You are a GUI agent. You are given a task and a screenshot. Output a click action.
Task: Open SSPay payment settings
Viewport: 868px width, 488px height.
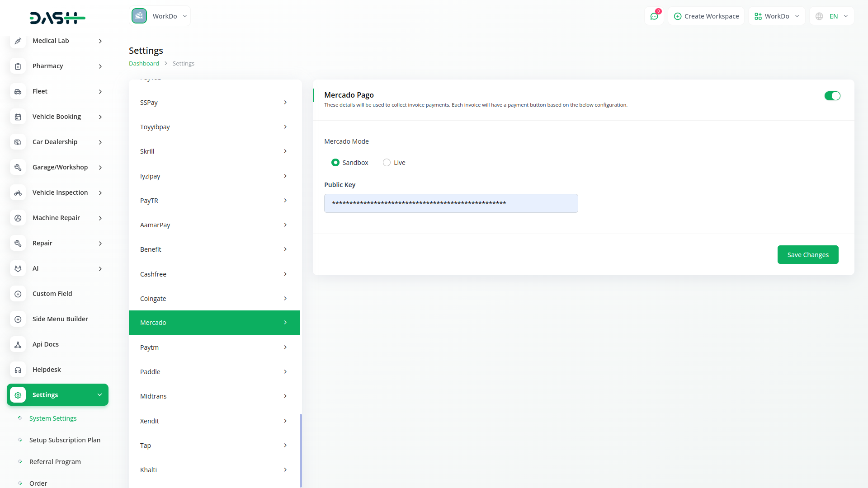214,103
